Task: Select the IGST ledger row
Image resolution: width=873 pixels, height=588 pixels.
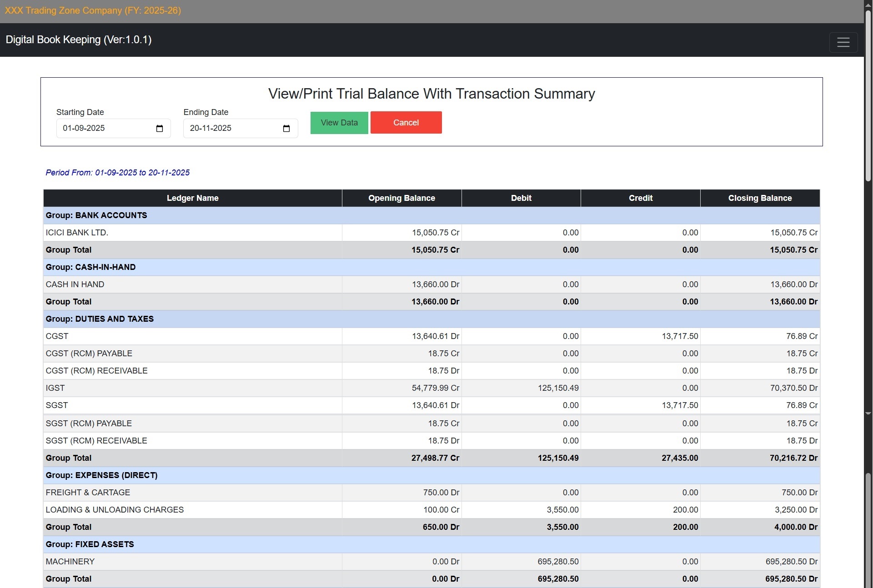Action: click(55, 388)
